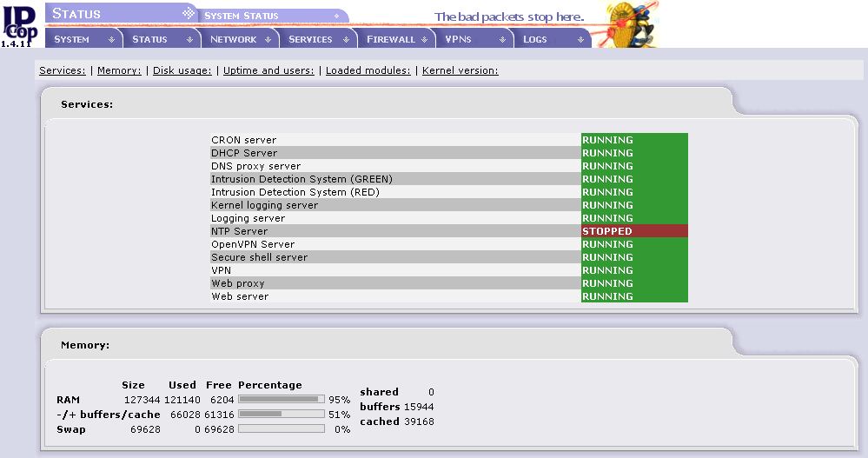Click the arrow icon on the VPNs tab
This screenshot has width=868, height=458.
[502, 39]
